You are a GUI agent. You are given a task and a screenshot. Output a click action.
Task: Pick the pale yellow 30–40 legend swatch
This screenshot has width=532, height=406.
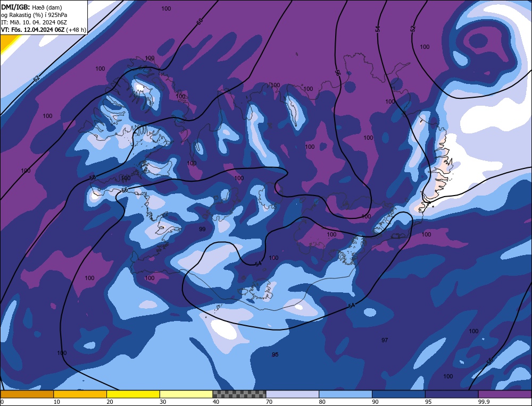click(186, 394)
